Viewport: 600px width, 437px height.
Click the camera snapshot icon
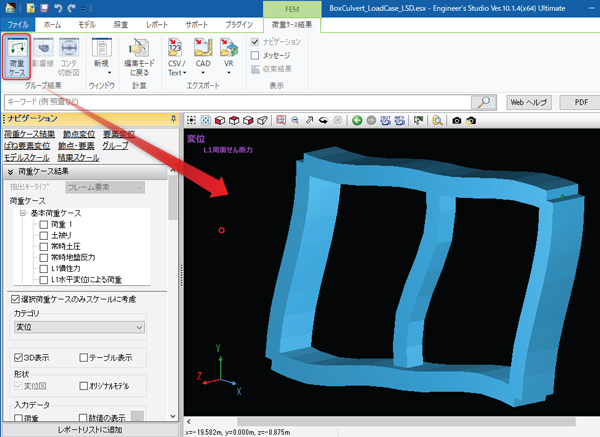457,121
